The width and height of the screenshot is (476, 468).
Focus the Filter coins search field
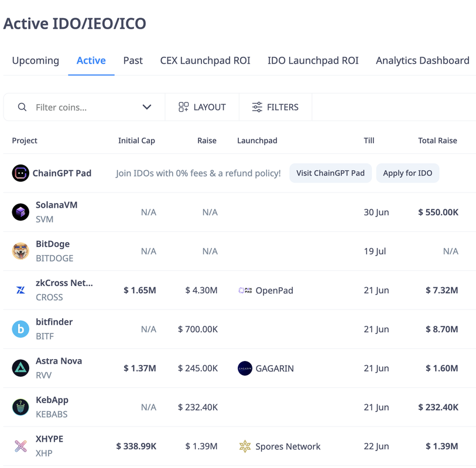pyautogui.click(x=84, y=107)
